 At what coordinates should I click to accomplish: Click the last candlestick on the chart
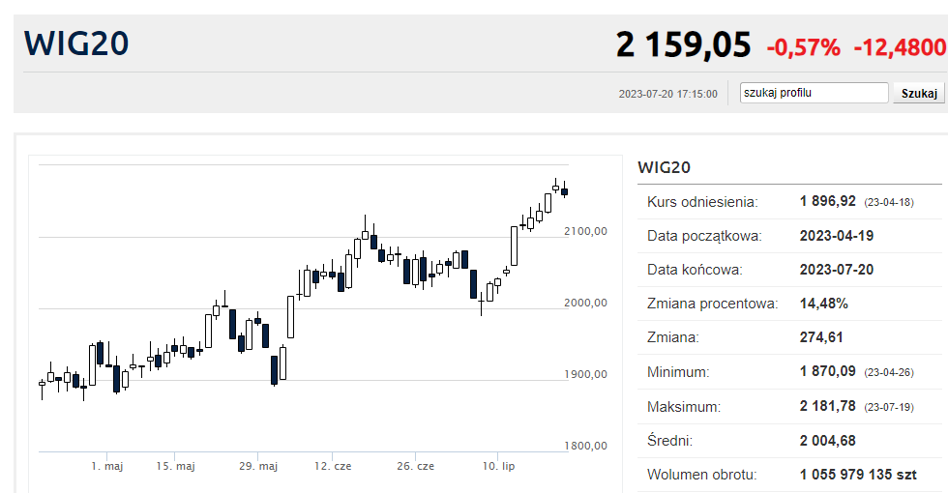(x=564, y=190)
